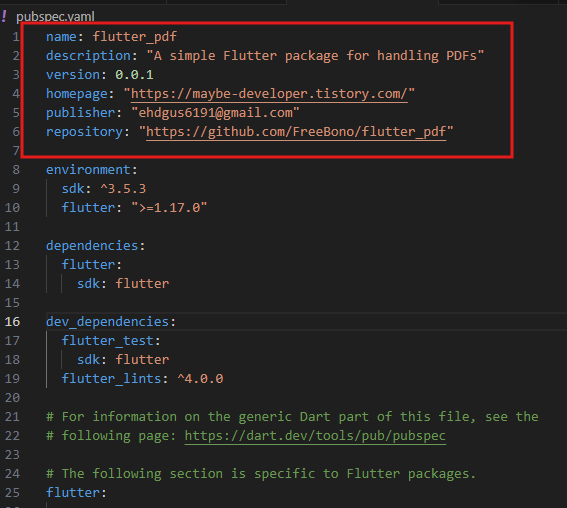Click the flutter key on line 25
Image resolution: width=567 pixels, height=508 pixels.
click(x=73, y=492)
